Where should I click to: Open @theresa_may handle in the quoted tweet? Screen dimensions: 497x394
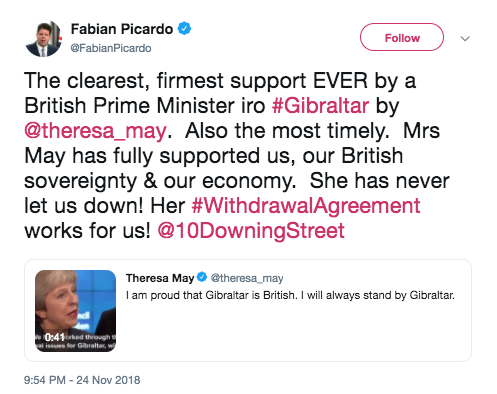click(247, 278)
